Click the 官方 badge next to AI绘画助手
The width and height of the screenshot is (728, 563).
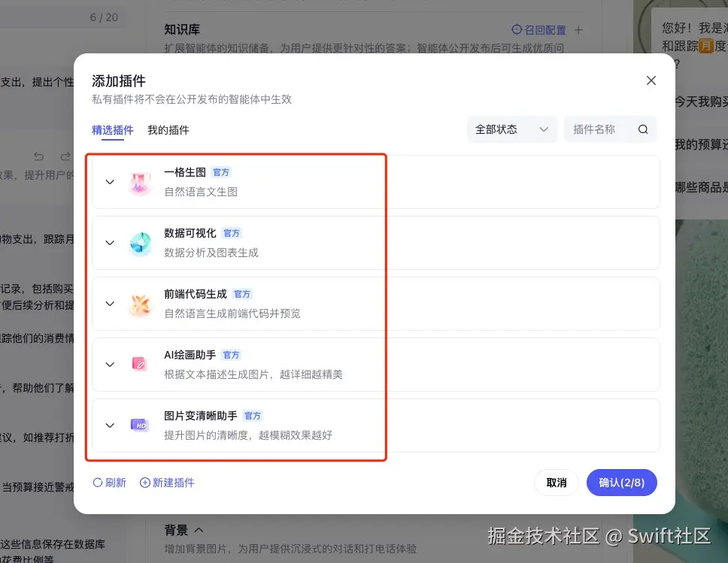[x=231, y=355]
